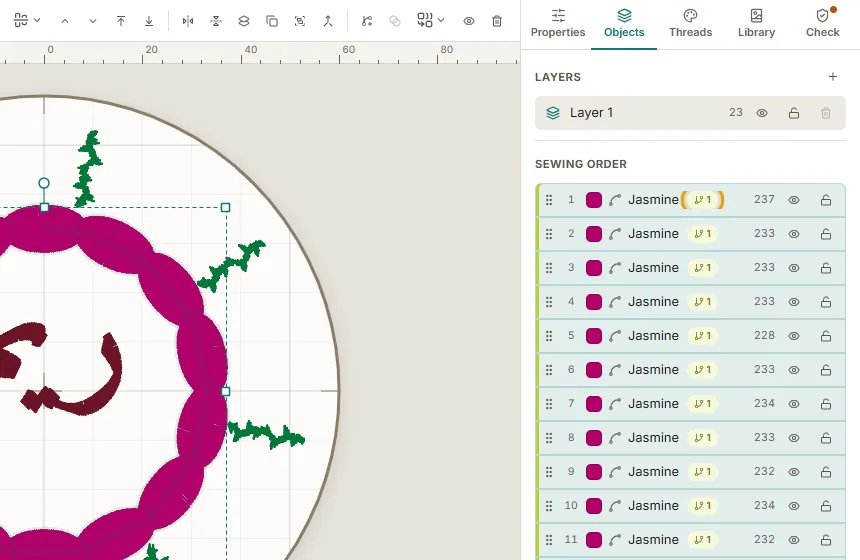Select Jasmine object 7 in sewing order
This screenshot has width=860, height=560.
(x=690, y=404)
